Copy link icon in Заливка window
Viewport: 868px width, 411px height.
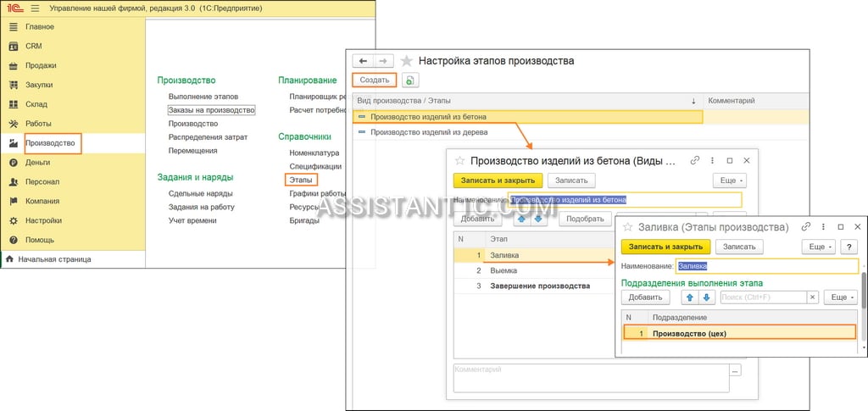806,227
